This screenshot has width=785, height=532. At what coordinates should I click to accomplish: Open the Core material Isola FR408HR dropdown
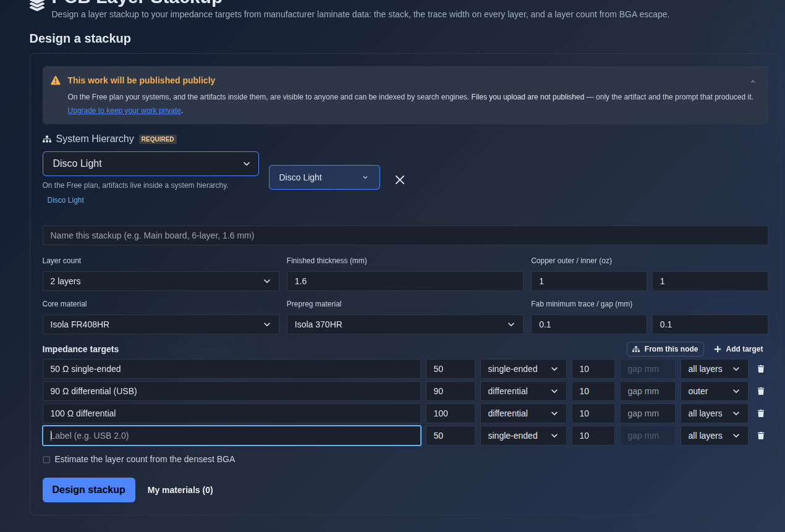161,324
